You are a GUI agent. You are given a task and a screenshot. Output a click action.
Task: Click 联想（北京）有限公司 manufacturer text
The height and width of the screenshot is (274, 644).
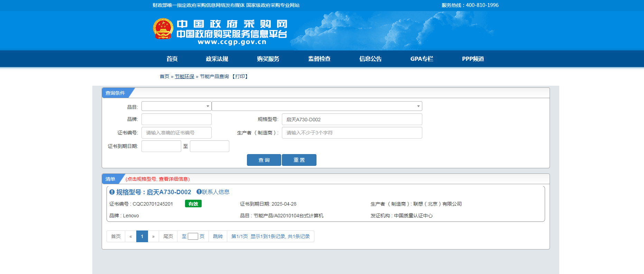438,204
